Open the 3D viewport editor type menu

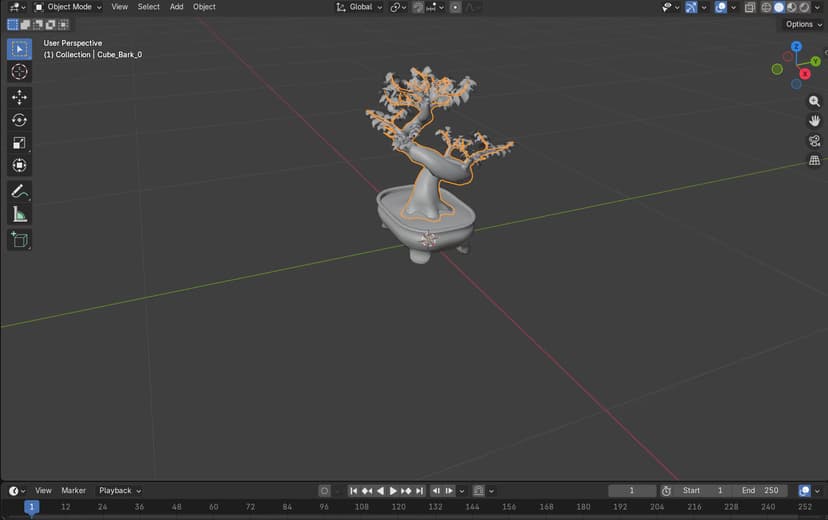pyautogui.click(x=17, y=7)
